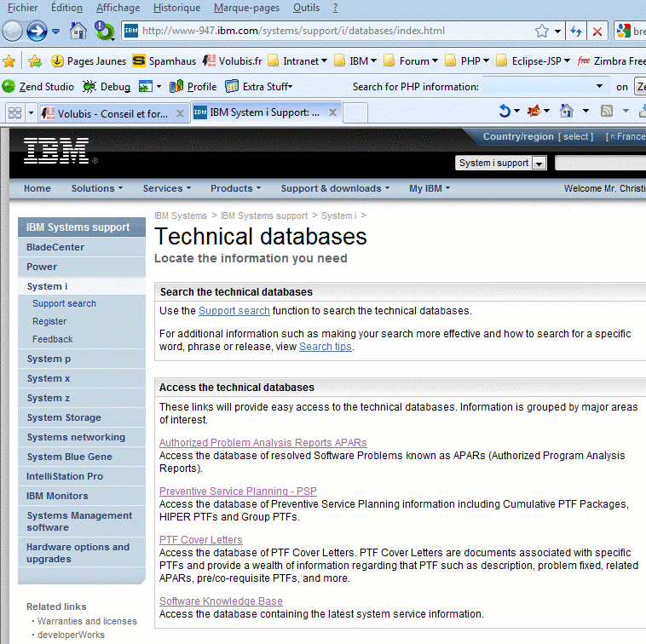The width and height of the screenshot is (646, 644).
Task: Open Support & downloads navigation menu
Action: click(x=336, y=188)
